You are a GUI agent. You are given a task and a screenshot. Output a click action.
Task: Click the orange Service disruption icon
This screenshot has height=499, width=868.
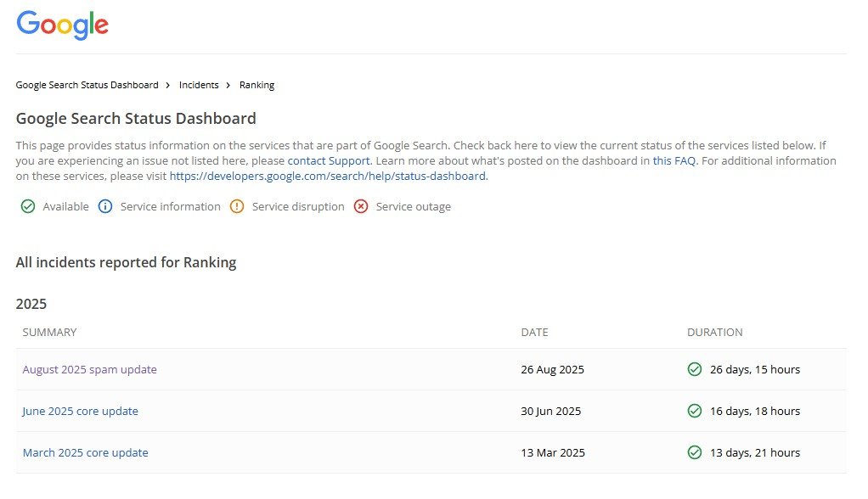pyautogui.click(x=237, y=206)
